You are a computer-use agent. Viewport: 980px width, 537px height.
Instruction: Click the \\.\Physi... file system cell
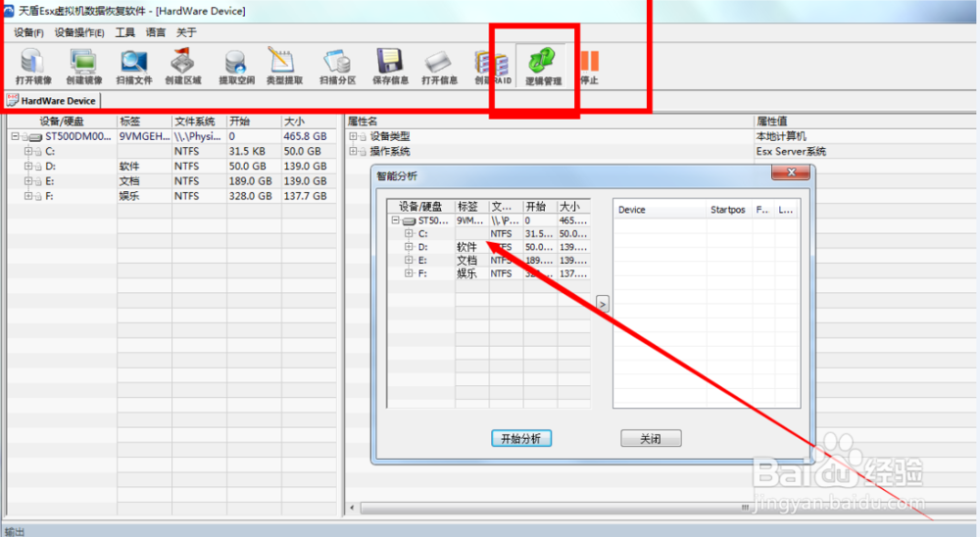pos(198,136)
